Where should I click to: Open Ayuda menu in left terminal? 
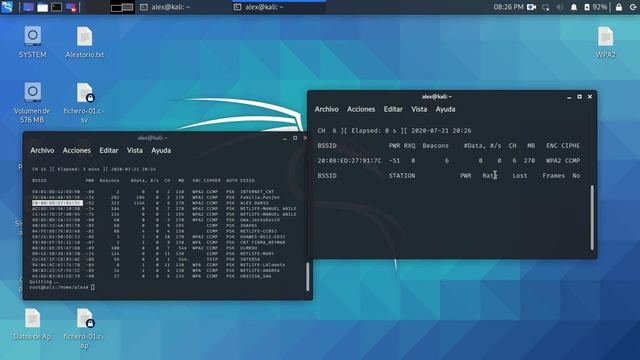(161, 151)
